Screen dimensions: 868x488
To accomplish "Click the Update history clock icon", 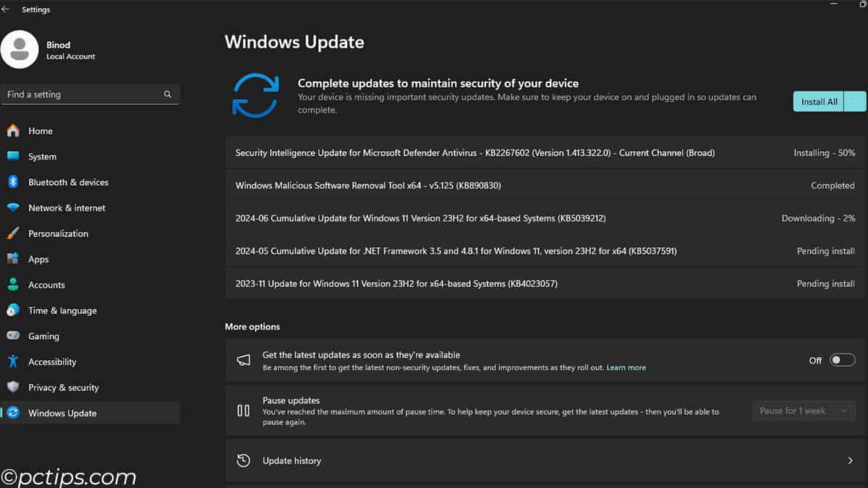I will tap(244, 461).
